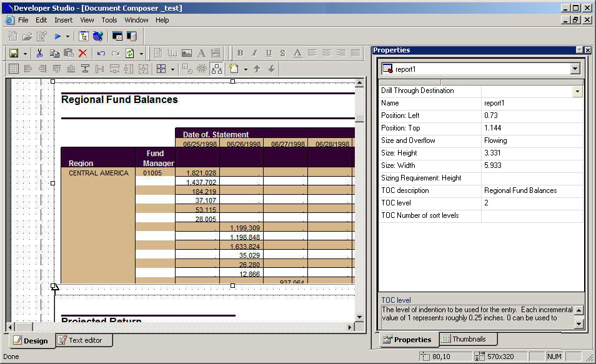Switch to the Text editor tab
596x364 pixels.
pyautogui.click(x=84, y=340)
